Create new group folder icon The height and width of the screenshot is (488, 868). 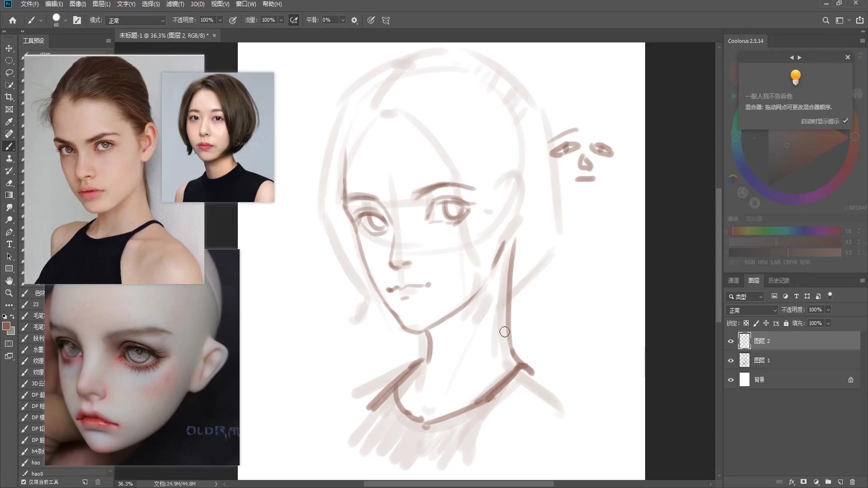coord(828,482)
